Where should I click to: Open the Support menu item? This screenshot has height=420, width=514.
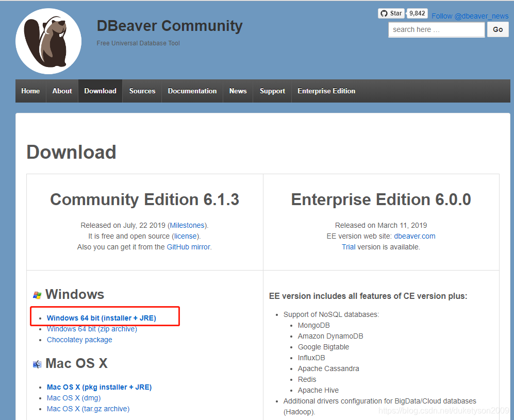click(x=272, y=91)
